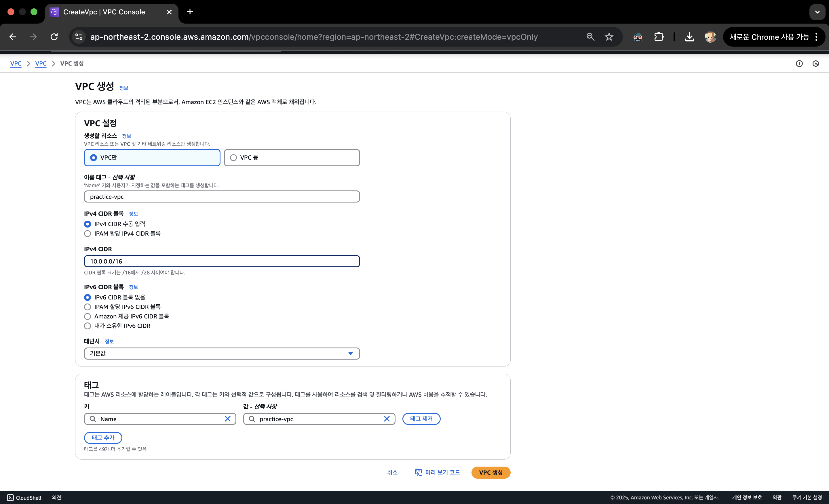Select IPAM 할당 IPv4 CIDR 블록
This screenshot has height=504, width=829.
[88, 234]
